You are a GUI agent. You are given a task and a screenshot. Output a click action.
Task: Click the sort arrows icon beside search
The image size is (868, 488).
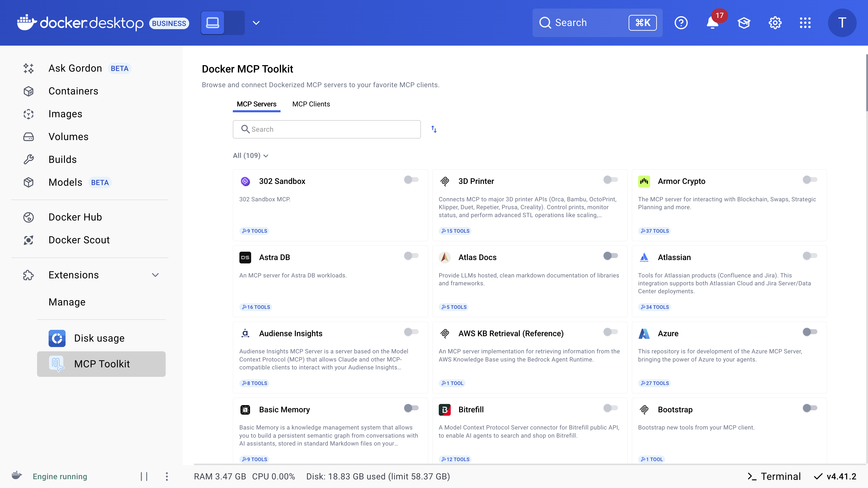[x=434, y=129]
